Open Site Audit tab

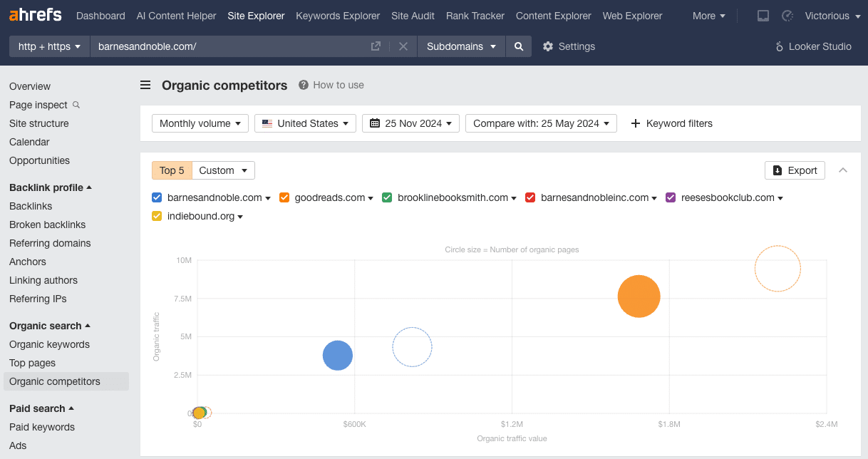413,16
